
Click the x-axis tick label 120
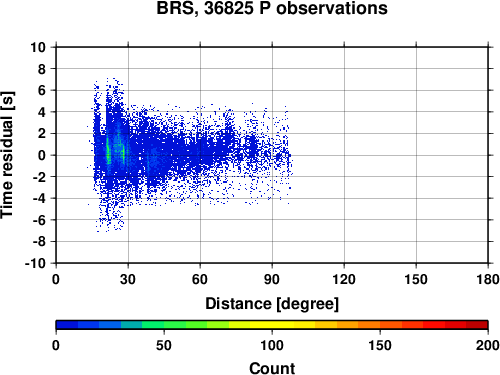coord(344,279)
